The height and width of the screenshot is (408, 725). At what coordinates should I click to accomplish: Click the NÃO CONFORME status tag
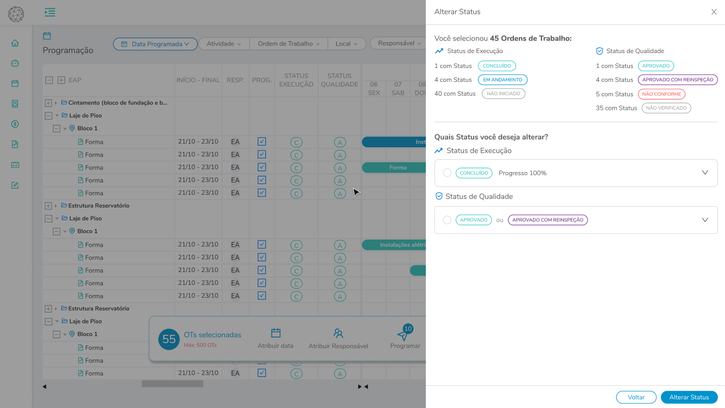662,94
